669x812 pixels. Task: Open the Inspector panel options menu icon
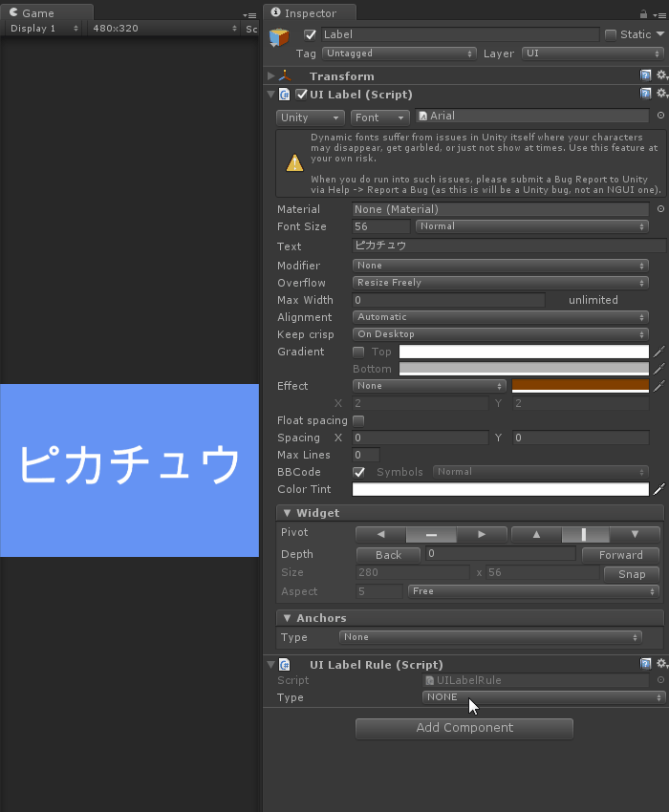pyautogui.click(x=659, y=15)
